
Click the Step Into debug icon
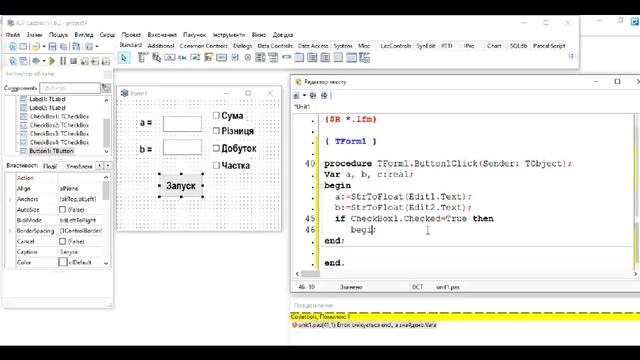coord(84,61)
